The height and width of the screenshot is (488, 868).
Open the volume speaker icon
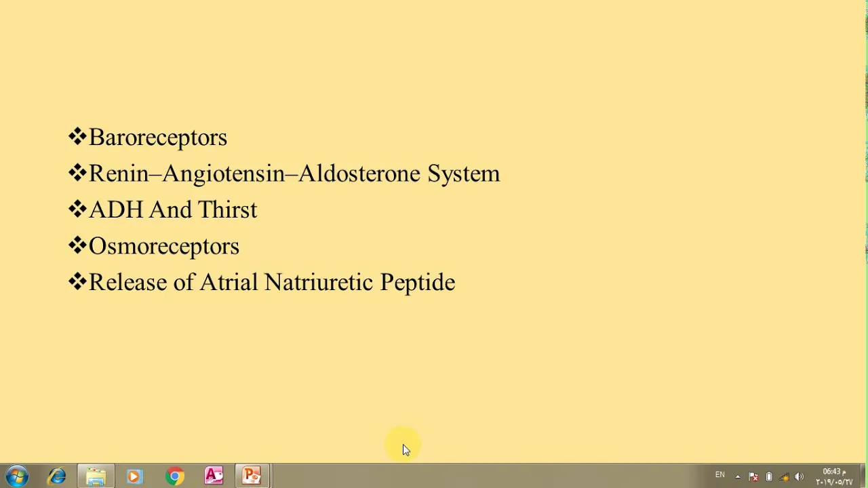point(799,476)
